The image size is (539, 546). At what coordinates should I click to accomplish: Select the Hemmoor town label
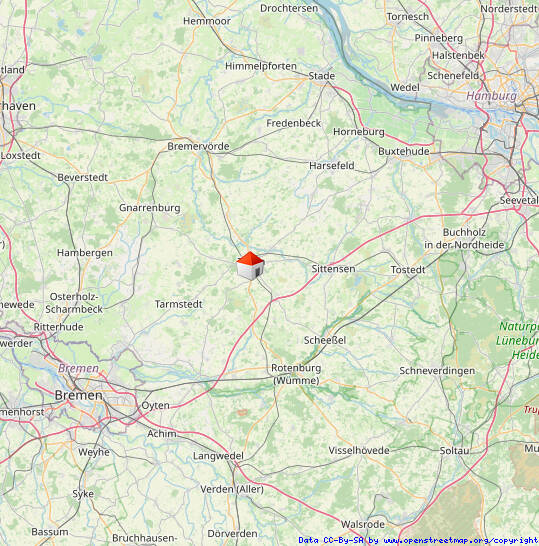click(x=207, y=21)
